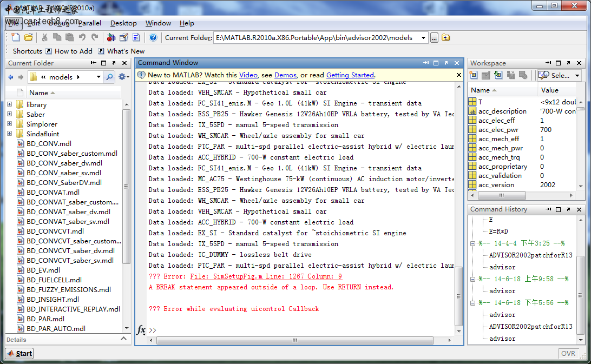Click the Shortcuts toolbar label
This screenshot has width=591, height=364.
pyautogui.click(x=28, y=51)
